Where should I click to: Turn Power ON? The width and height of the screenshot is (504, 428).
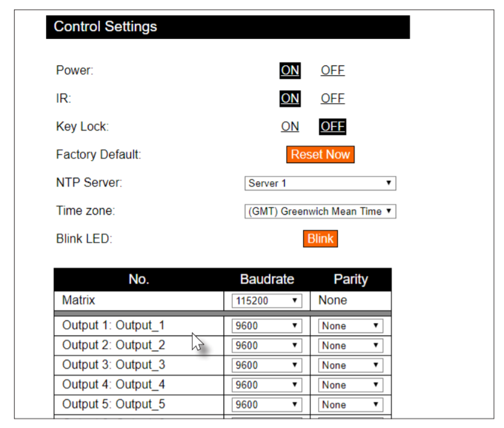290,70
